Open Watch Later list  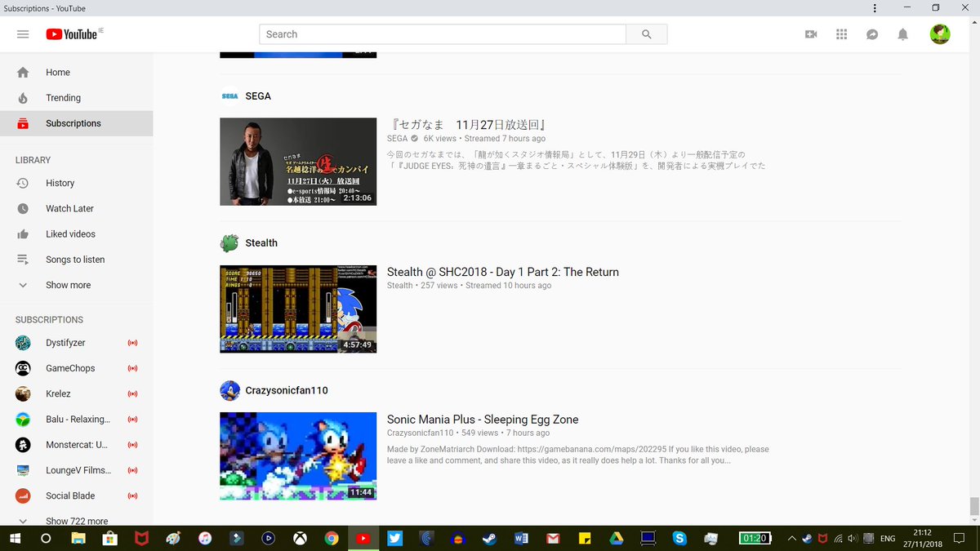pos(76,208)
